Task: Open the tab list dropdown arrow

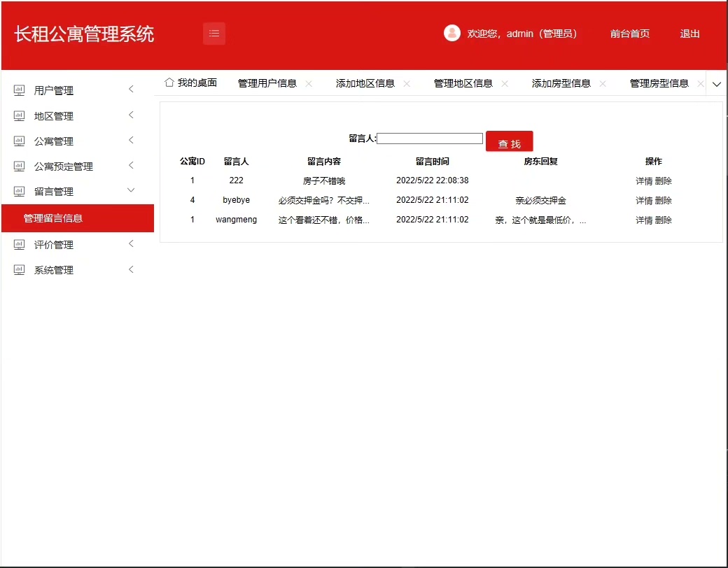Action: click(716, 84)
